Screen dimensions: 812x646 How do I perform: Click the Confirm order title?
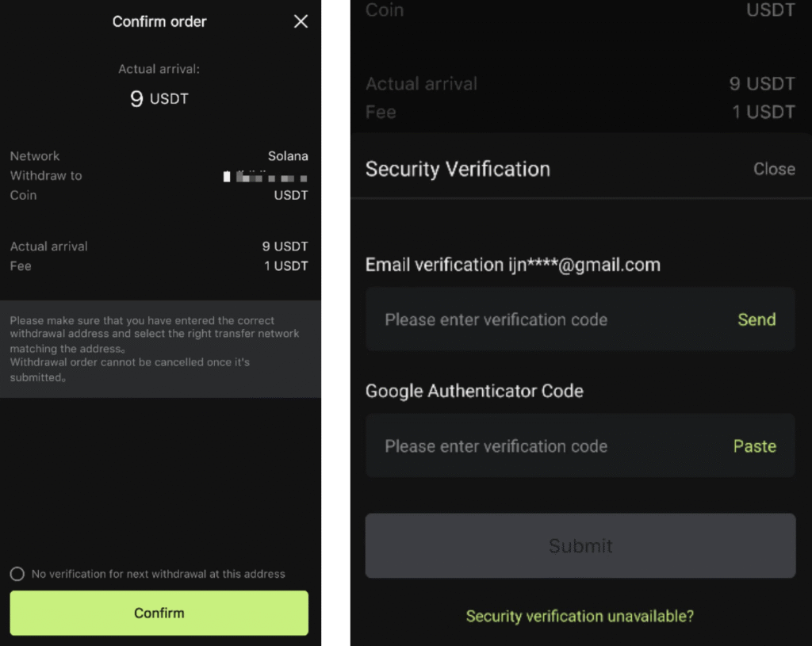(159, 21)
